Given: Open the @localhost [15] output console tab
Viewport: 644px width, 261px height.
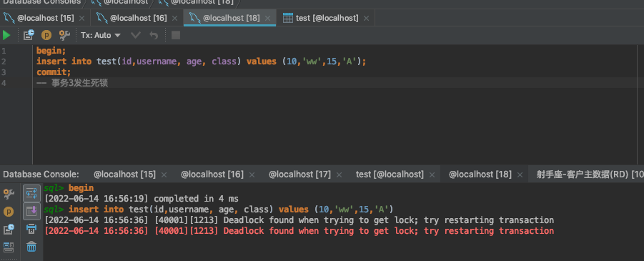Looking at the screenshot, I should (x=124, y=174).
